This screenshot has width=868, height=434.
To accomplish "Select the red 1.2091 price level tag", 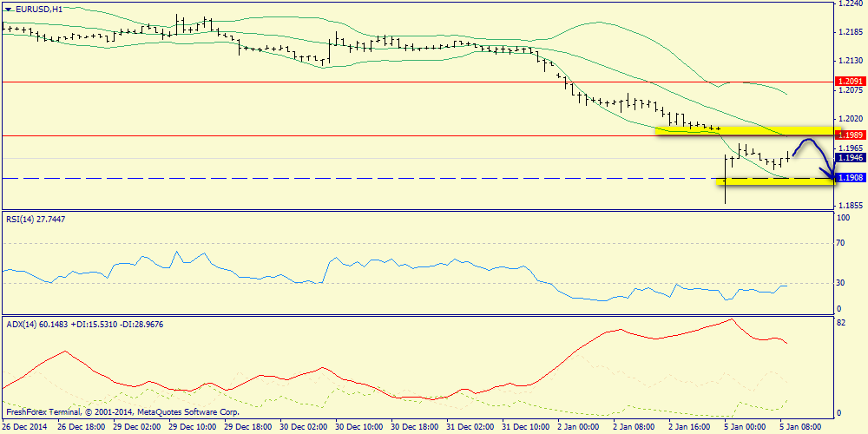I will 849,81.
